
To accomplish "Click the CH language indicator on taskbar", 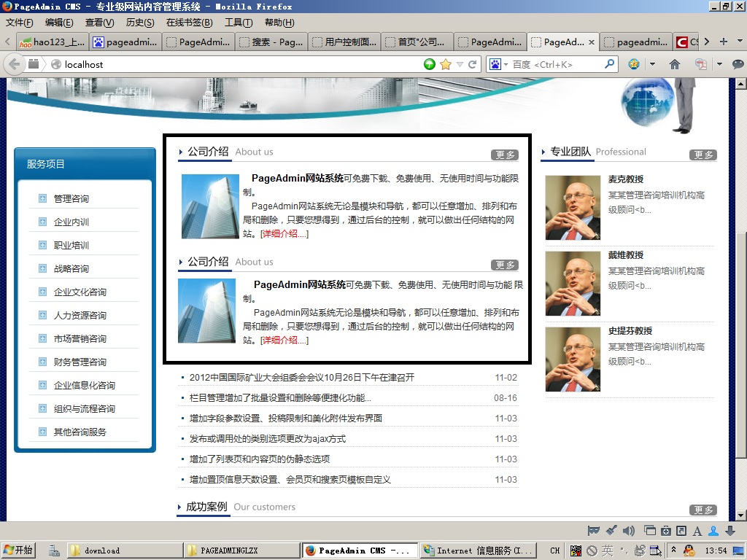I will coord(555,551).
